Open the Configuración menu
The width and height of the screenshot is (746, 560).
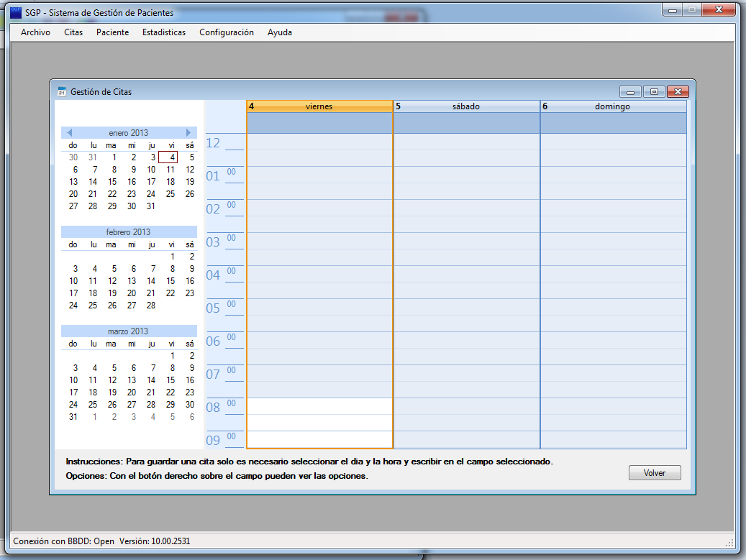[x=227, y=32]
